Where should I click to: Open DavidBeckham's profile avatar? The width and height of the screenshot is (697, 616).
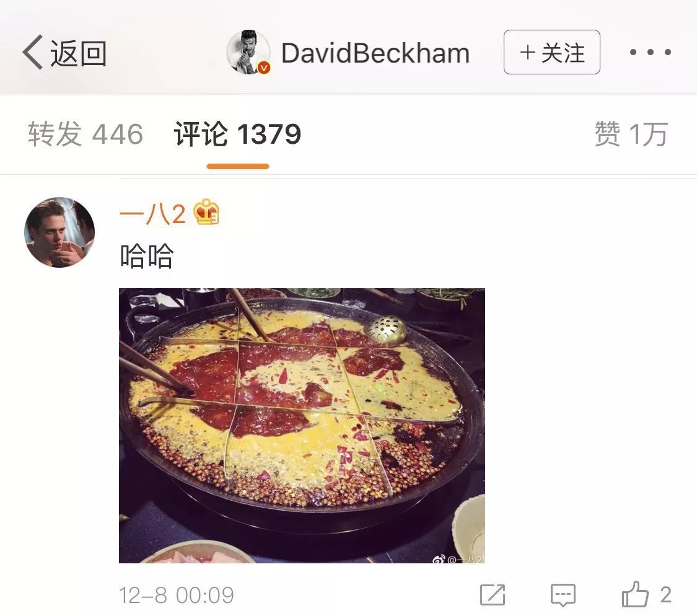click(x=248, y=52)
